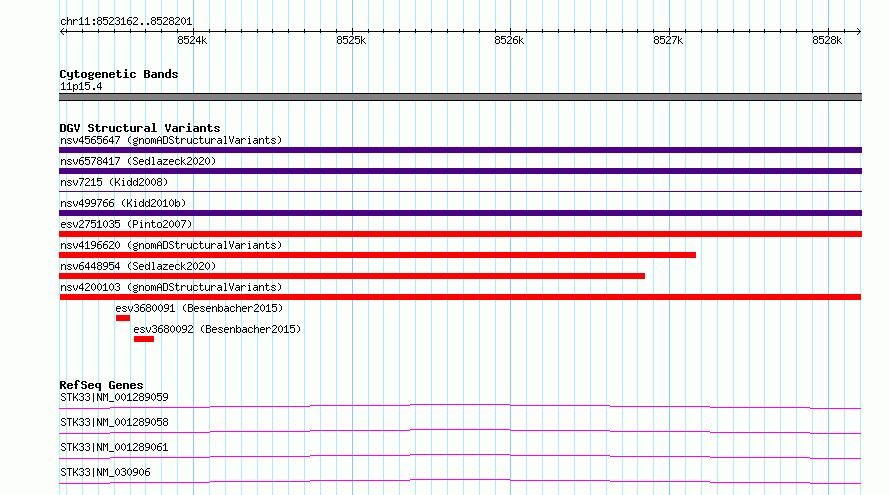The image size is (890, 495).
Task: Open nsv6448954 (Sedlazeck2020) label
Action: pyautogui.click(x=138, y=266)
